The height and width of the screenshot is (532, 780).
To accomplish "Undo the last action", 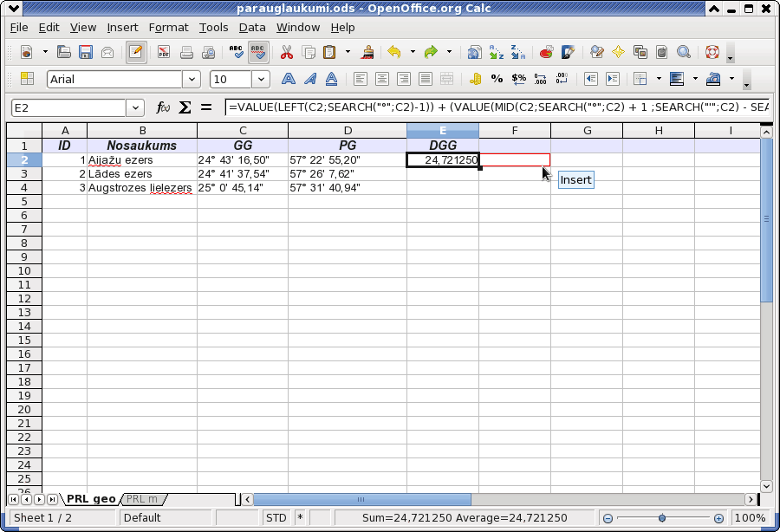I will pos(394,52).
